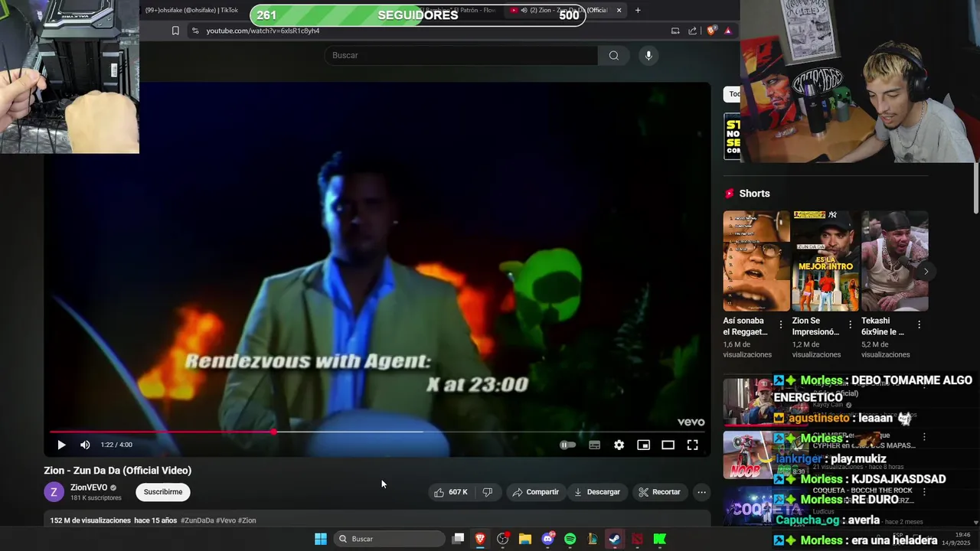Close the Zion - Zun Da Da tab
This screenshot has height=551, width=980.
click(x=619, y=10)
